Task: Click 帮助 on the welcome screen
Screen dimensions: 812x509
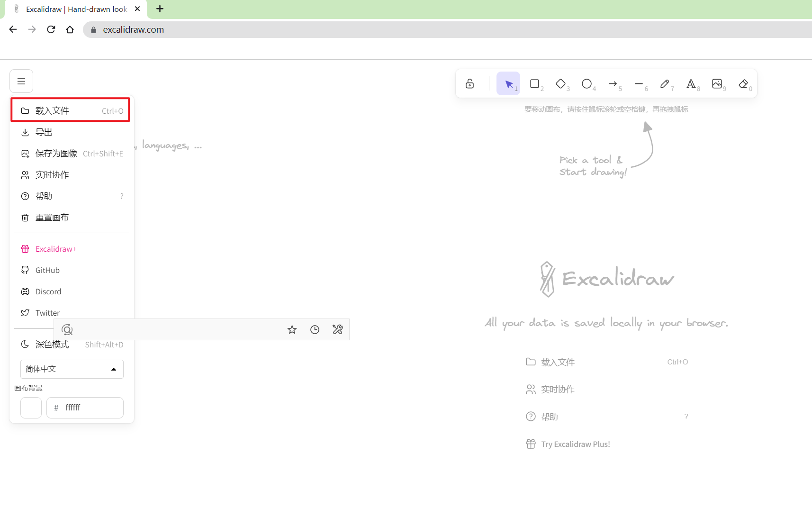Action: pyautogui.click(x=606, y=417)
